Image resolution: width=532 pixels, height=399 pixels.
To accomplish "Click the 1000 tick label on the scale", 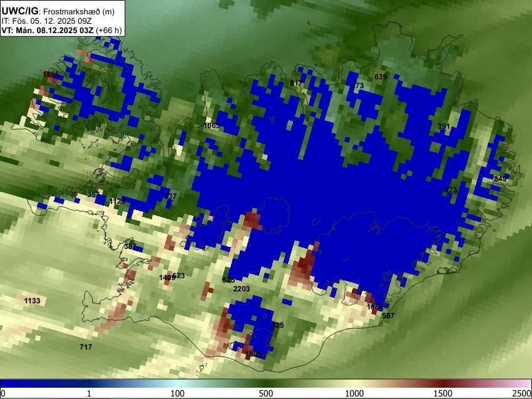I will click(x=354, y=393).
